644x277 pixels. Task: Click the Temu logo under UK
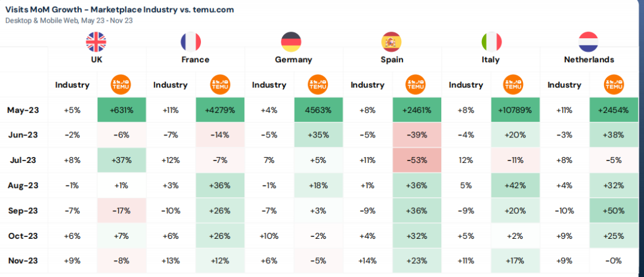(121, 85)
